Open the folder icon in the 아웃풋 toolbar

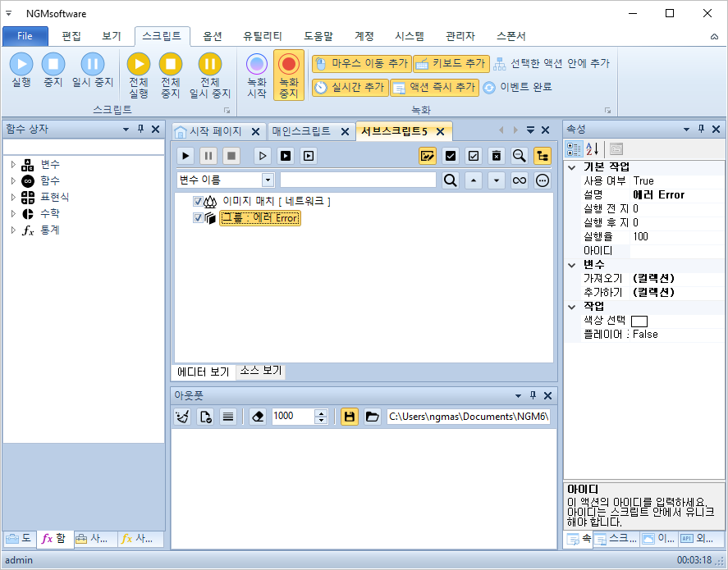pyautogui.click(x=373, y=417)
